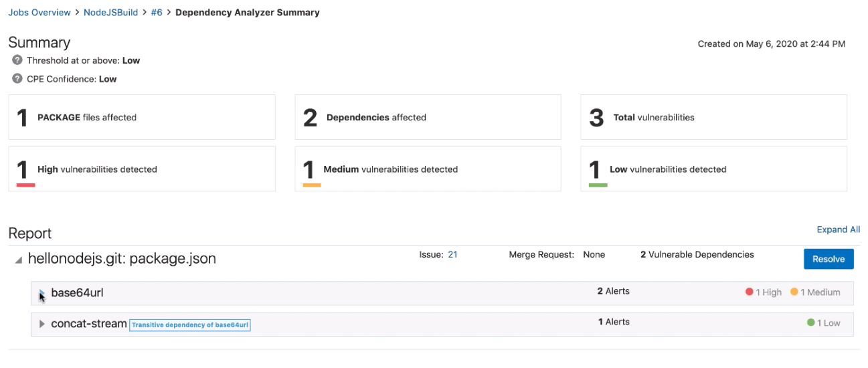Click green bar under Low vulnerabilities count
This screenshot has width=868, height=368.
[598, 185]
